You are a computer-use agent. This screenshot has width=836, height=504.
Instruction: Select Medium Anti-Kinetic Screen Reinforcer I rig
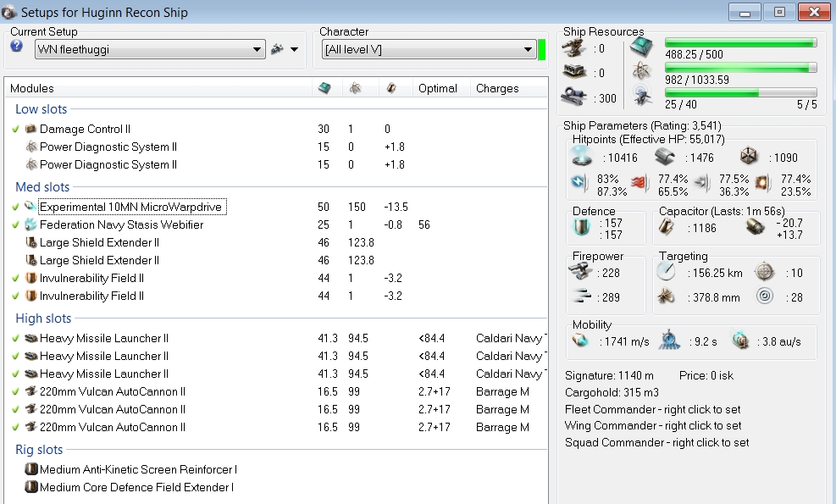pos(138,469)
